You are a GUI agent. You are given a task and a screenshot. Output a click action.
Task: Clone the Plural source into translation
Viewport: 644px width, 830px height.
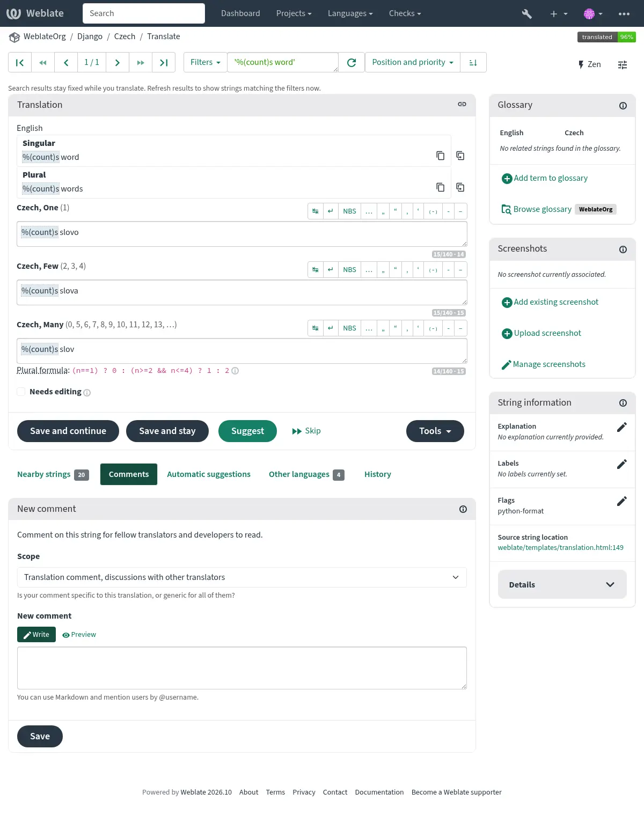click(x=460, y=187)
